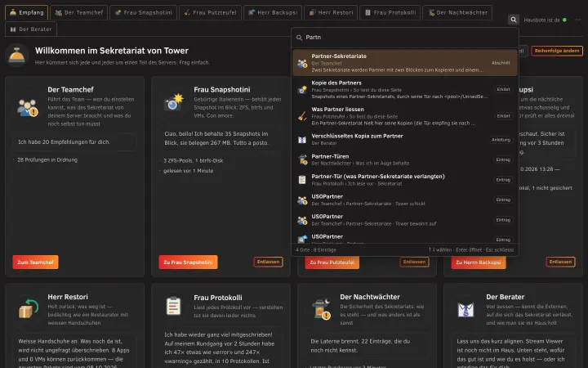This screenshot has height=368, width=588.
Task: Click the Abschnitt tag on Partner-Sekretariate result
Action: point(501,63)
